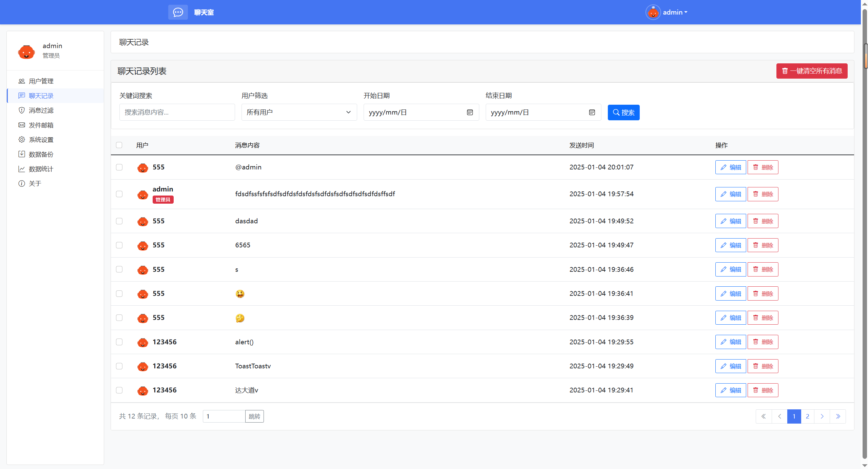Click the chat bubble icon in header

pyautogui.click(x=178, y=13)
